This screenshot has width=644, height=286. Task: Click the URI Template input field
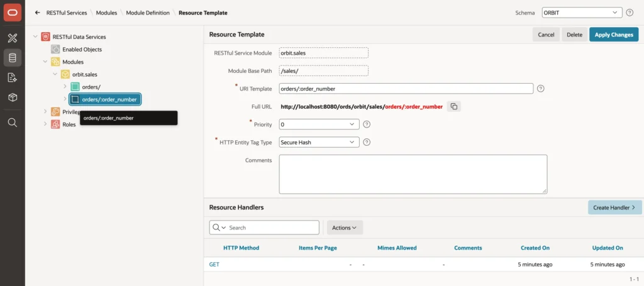[x=406, y=89]
